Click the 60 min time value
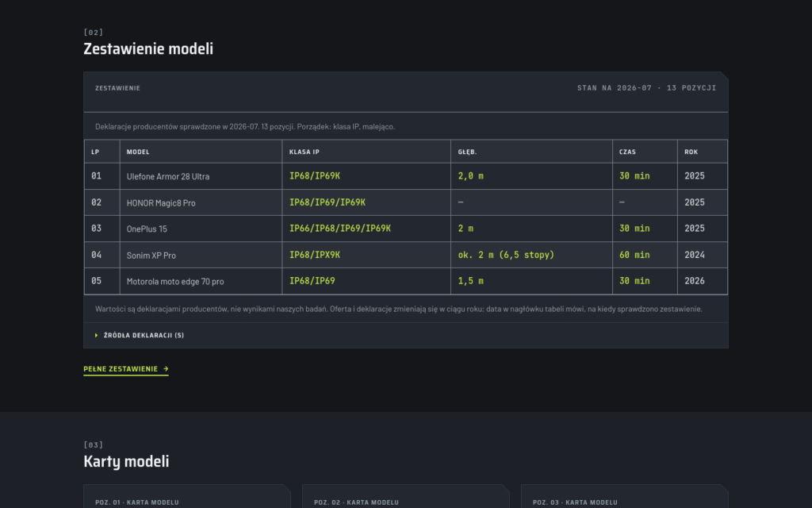 pos(634,255)
